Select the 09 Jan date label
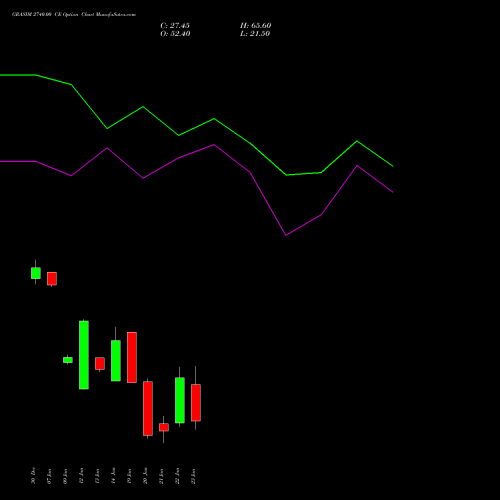 click(65, 476)
